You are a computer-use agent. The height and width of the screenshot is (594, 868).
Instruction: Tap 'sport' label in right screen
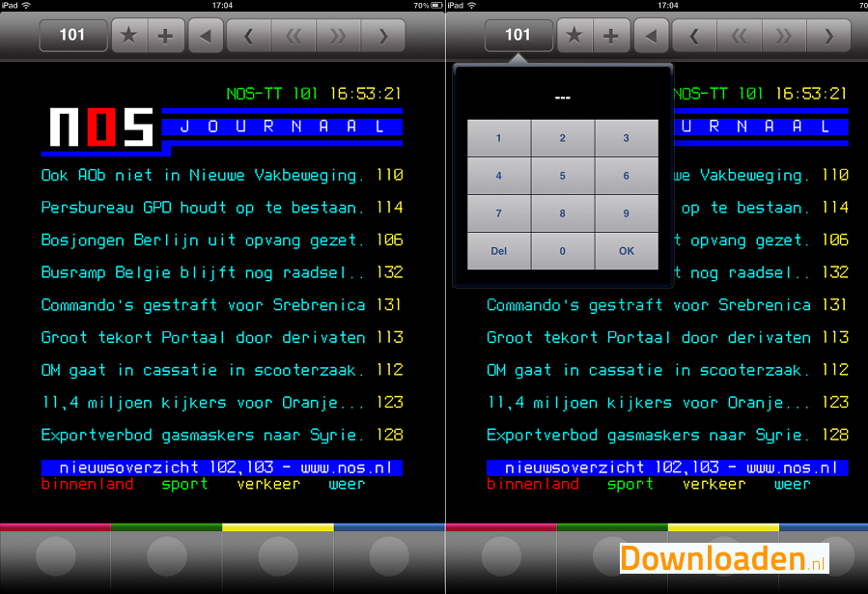630,485
